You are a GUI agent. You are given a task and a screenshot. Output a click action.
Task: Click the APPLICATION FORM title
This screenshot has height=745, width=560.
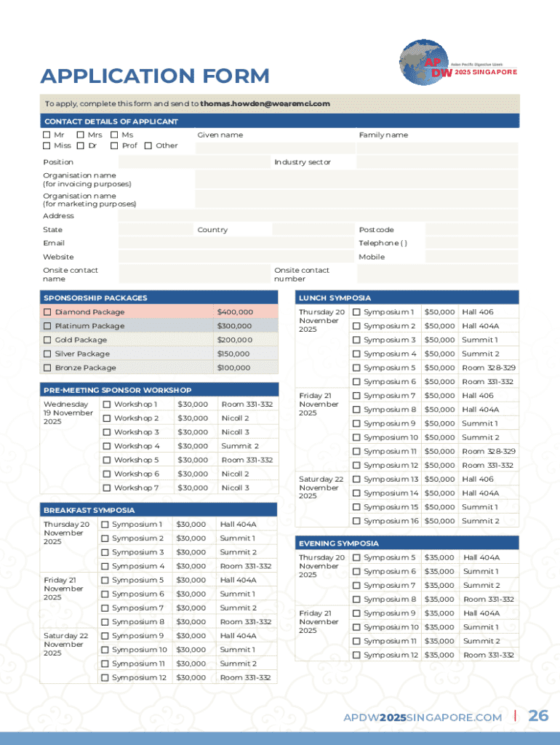pyautogui.click(x=155, y=76)
